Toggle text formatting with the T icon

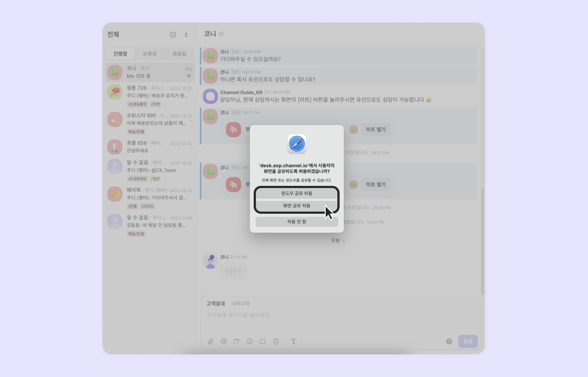(x=294, y=342)
